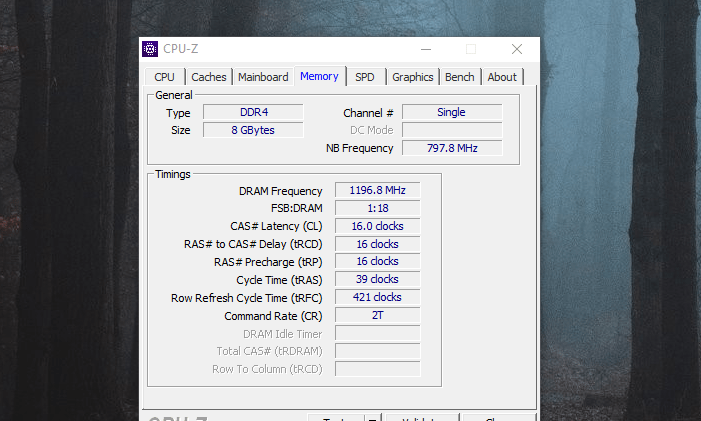Image resolution: width=701 pixels, height=421 pixels.
Task: Click the DDR4 memory type value
Action: (x=253, y=112)
